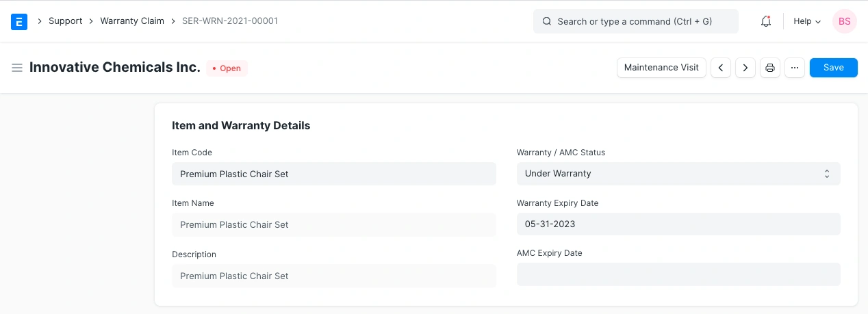868x314 pixels.
Task: Open the notifications bell
Action: coord(766,21)
